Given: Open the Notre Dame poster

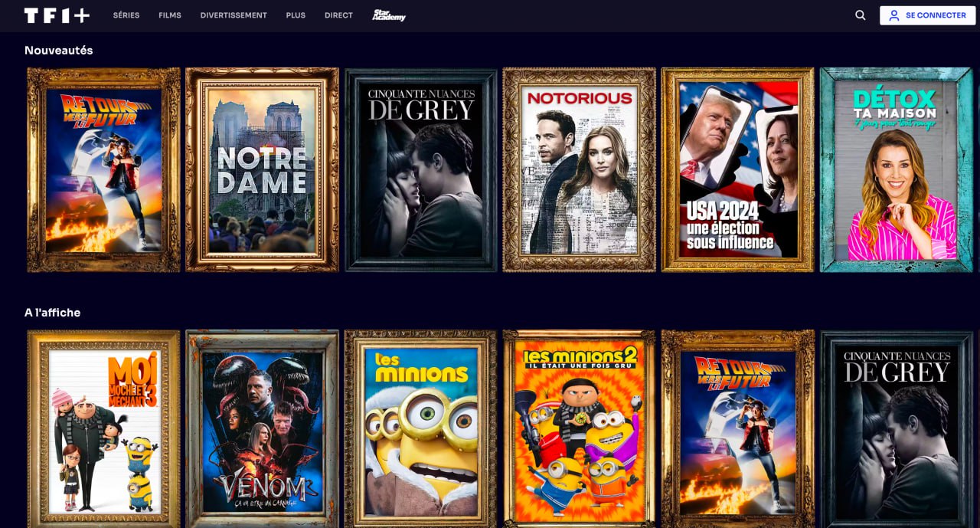Looking at the screenshot, I should (x=262, y=170).
